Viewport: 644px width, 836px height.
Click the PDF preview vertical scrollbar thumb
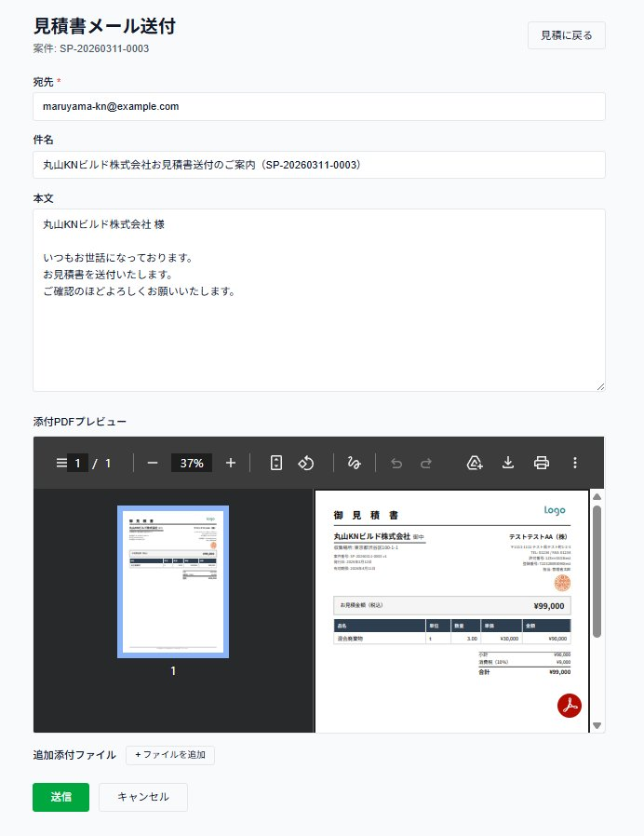597,572
